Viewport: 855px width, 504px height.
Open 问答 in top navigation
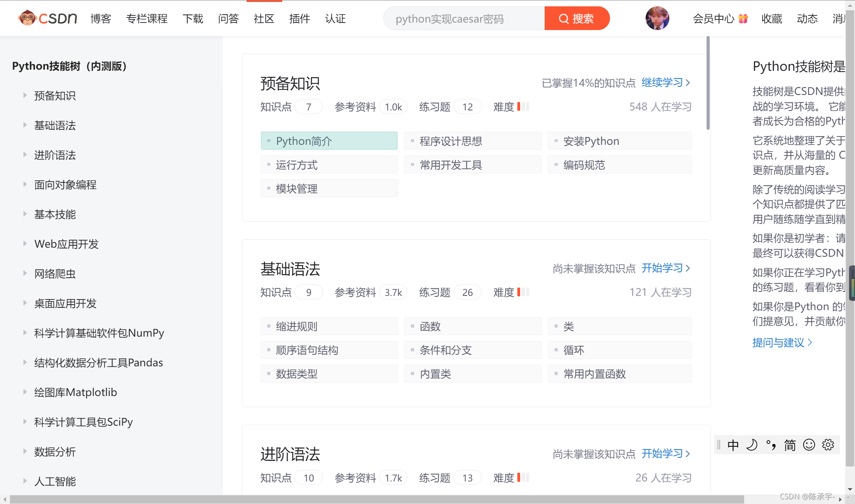228,19
